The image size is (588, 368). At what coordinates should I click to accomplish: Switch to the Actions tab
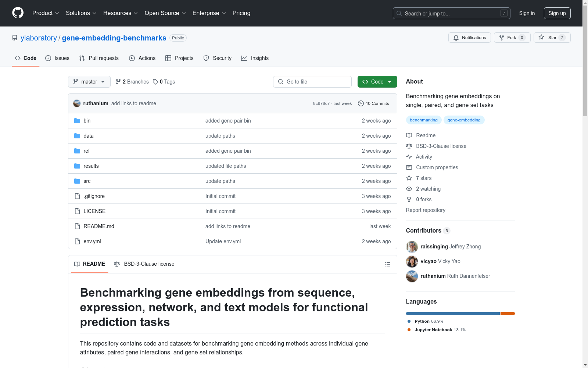click(x=142, y=58)
